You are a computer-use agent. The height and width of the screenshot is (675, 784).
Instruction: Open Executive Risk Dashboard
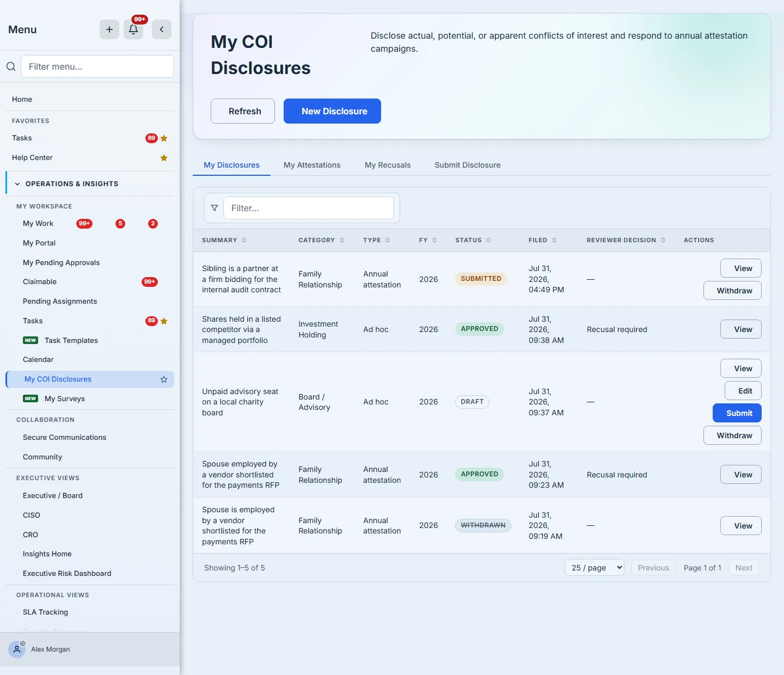90,573
